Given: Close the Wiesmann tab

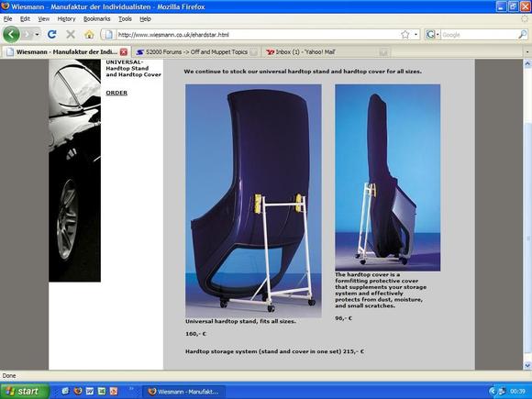Looking at the screenshot, I should tap(124, 52).
